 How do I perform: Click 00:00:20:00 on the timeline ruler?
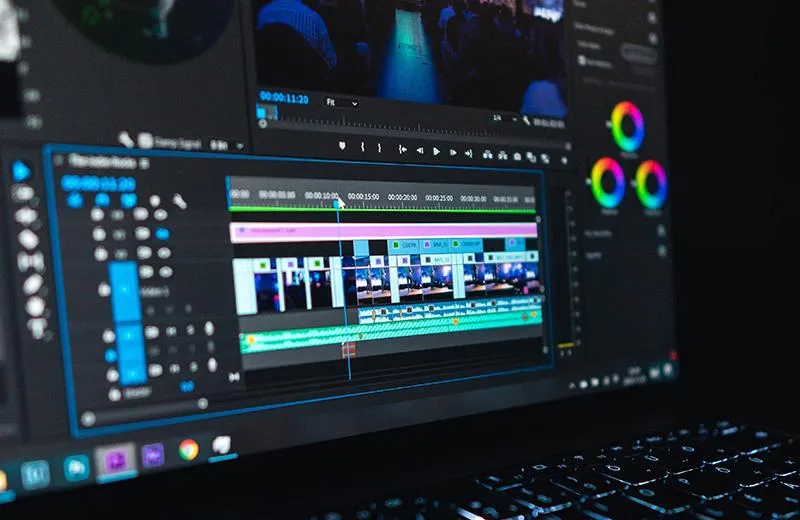coord(403,197)
